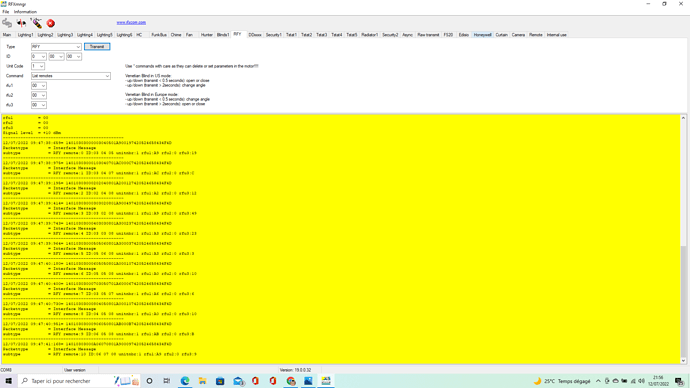Switch to the Lighting1 tab

click(x=25, y=35)
